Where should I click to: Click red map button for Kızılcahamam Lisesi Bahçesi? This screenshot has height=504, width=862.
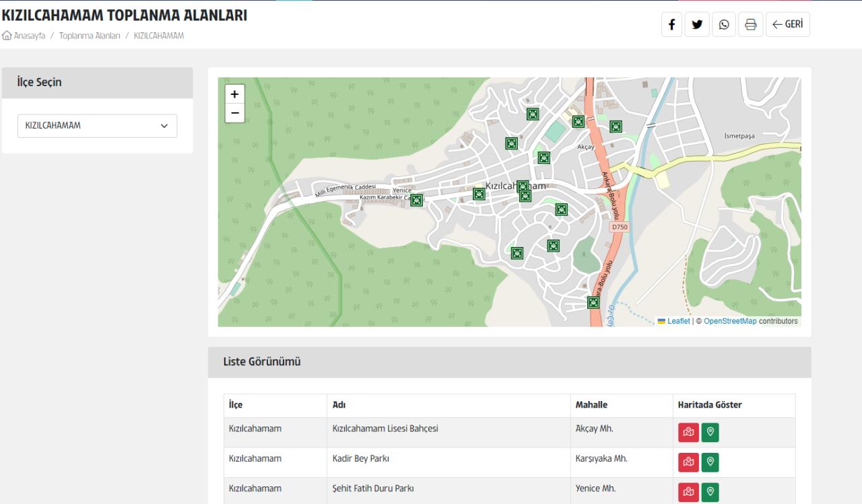coord(688,433)
